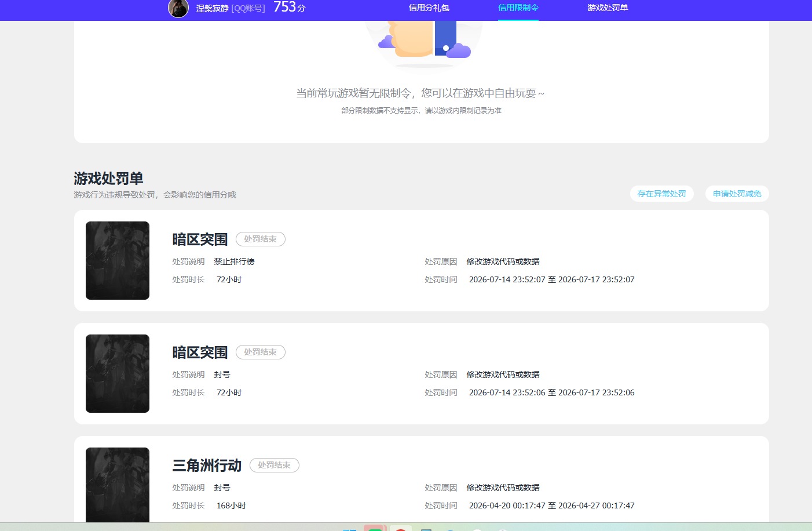Select the 禁止排行榜 penalty description
The image size is (812, 531).
pyautogui.click(x=235, y=261)
